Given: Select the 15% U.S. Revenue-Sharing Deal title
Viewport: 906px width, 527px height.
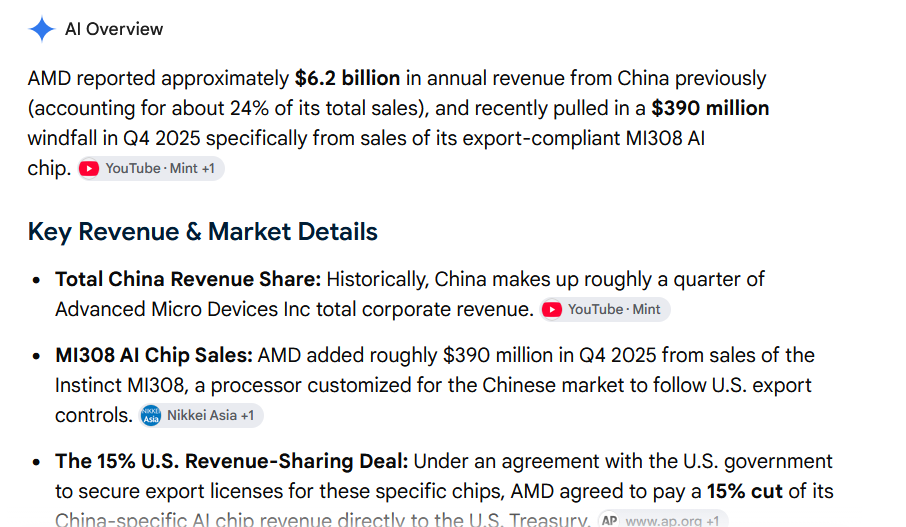Looking at the screenshot, I should 232,461.
